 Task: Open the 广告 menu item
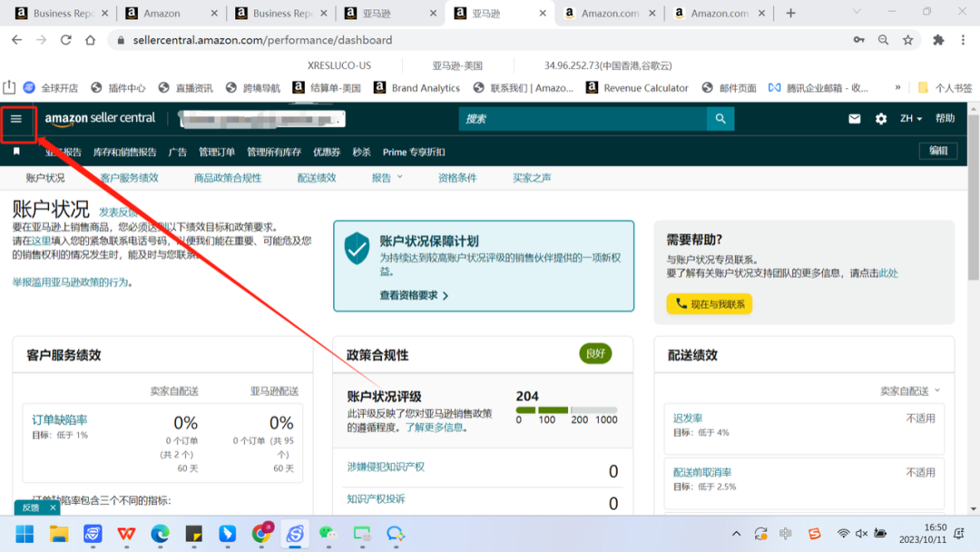[x=178, y=152]
